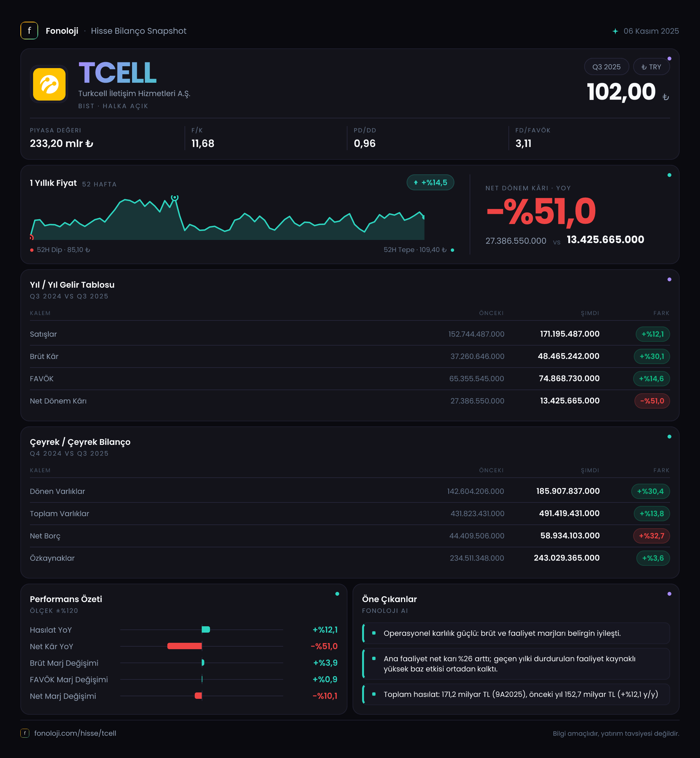
Task: Click the large -%51,0 net profit figure
Action: 541,211
